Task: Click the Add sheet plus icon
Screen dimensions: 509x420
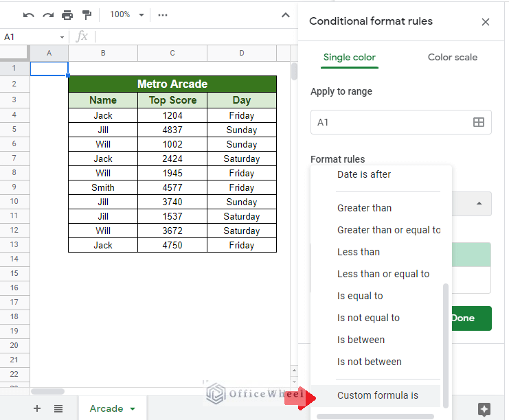Action: coord(37,408)
